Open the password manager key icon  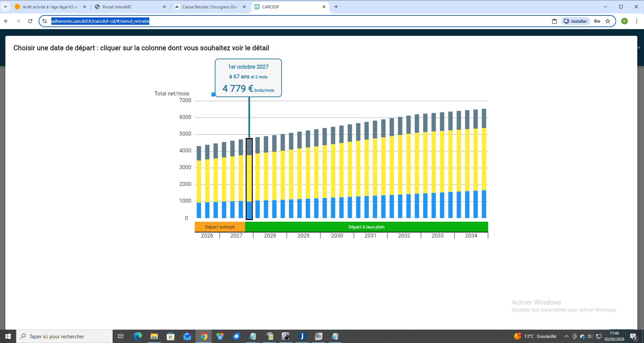click(597, 21)
